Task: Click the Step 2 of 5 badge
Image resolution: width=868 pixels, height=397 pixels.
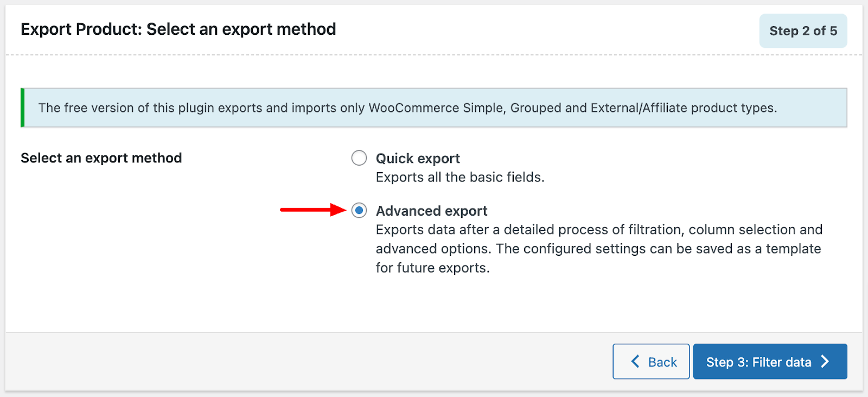Action: pos(803,31)
